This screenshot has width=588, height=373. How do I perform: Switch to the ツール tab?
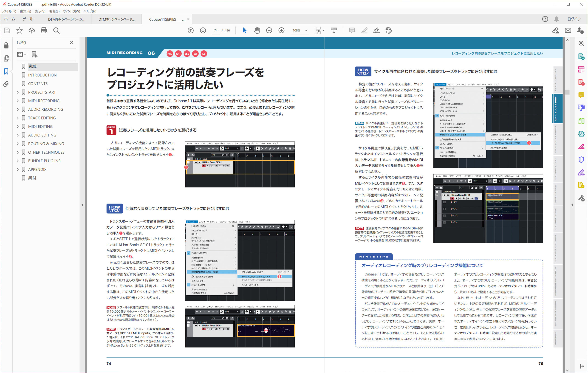click(28, 19)
